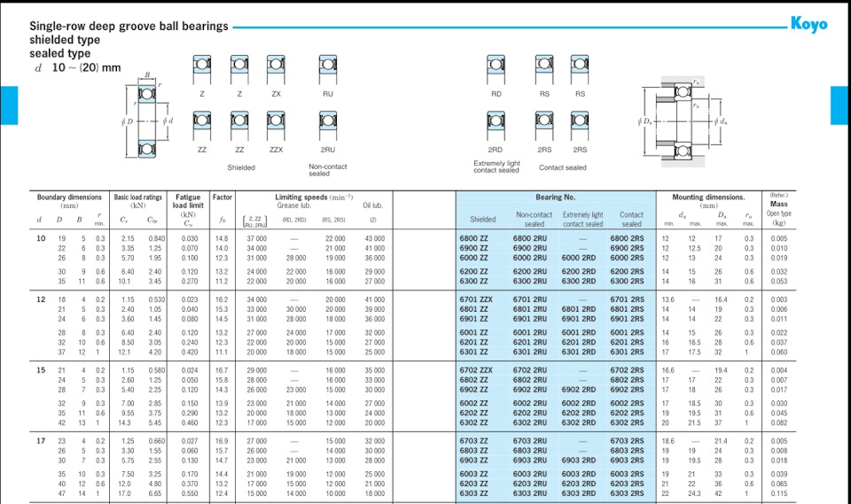Click bearing number '6002 ZZ'
The height and width of the screenshot is (504, 851).
coord(473,404)
